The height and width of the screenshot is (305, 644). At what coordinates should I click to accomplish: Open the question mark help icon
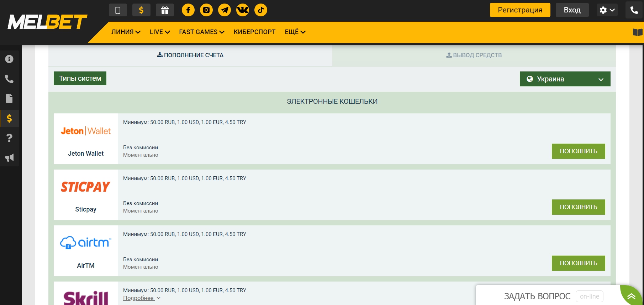pyautogui.click(x=9, y=138)
